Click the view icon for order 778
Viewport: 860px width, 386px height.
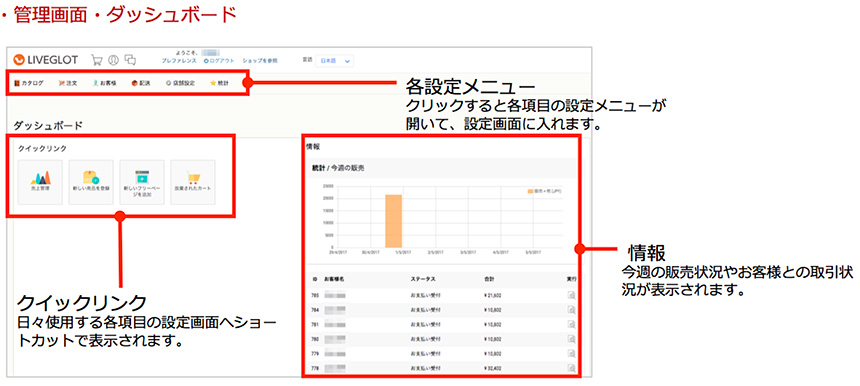571,368
